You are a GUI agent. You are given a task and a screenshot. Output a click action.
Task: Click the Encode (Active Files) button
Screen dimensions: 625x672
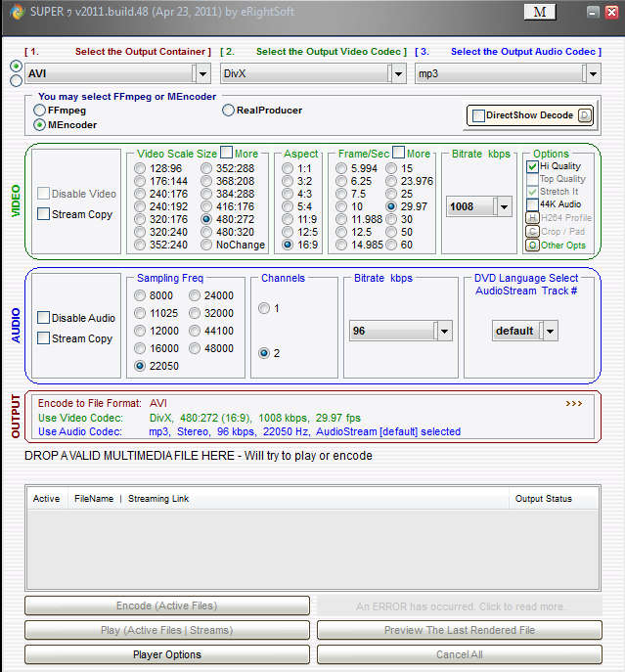point(167,605)
